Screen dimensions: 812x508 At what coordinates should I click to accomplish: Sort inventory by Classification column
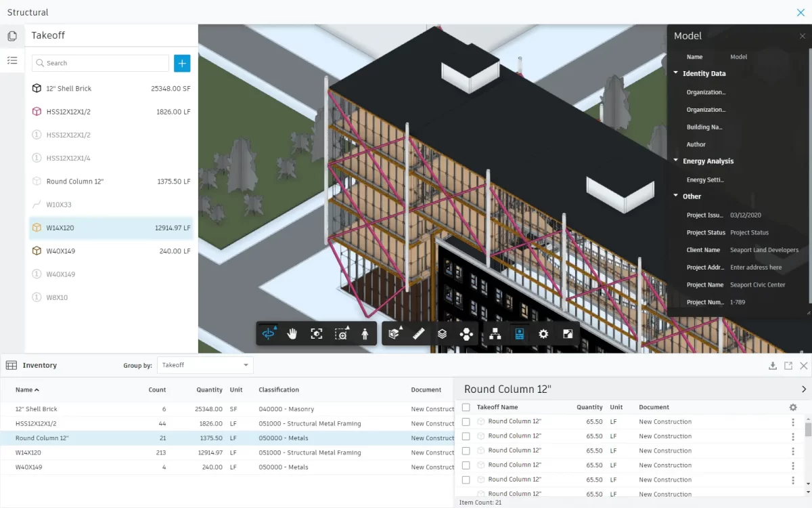pyautogui.click(x=279, y=389)
